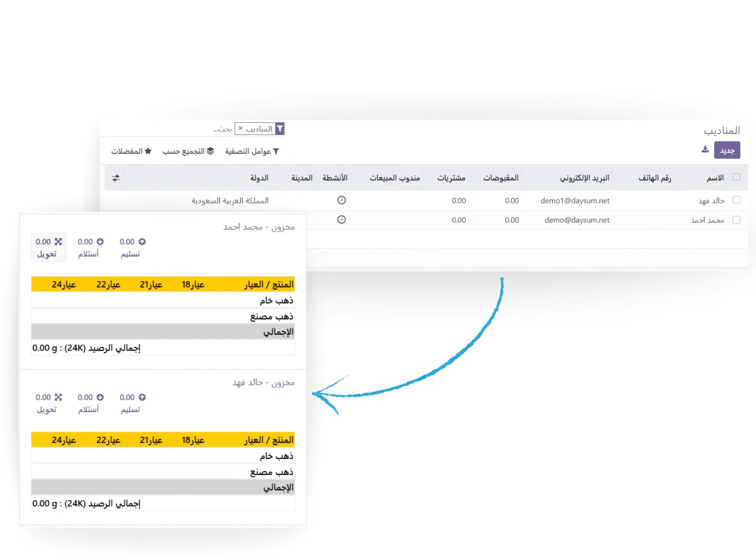The width and height of the screenshot is (756, 554).
Task: Open التجميع حسب group by dropdown
Action: coord(188,151)
